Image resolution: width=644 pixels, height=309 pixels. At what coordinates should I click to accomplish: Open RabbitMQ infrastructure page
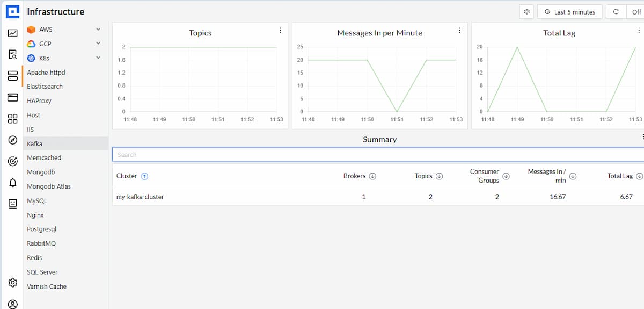click(x=41, y=243)
